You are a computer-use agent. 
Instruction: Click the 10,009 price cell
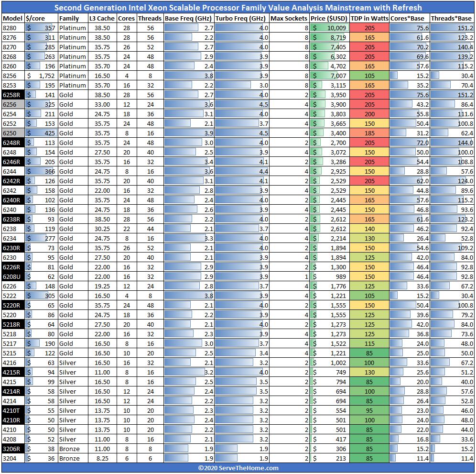coord(329,28)
